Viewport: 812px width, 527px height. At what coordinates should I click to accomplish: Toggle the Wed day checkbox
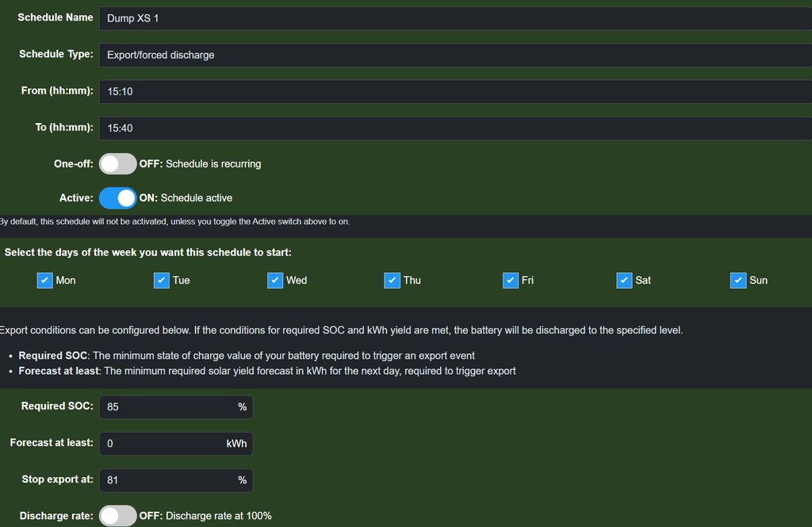pos(275,280)
